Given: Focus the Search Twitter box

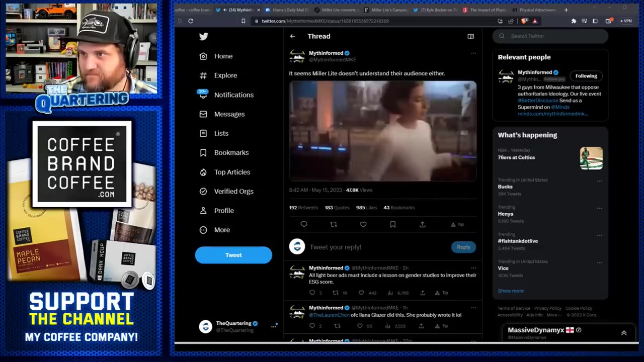Looking at the screenshot, I should (x=550, y=36).
